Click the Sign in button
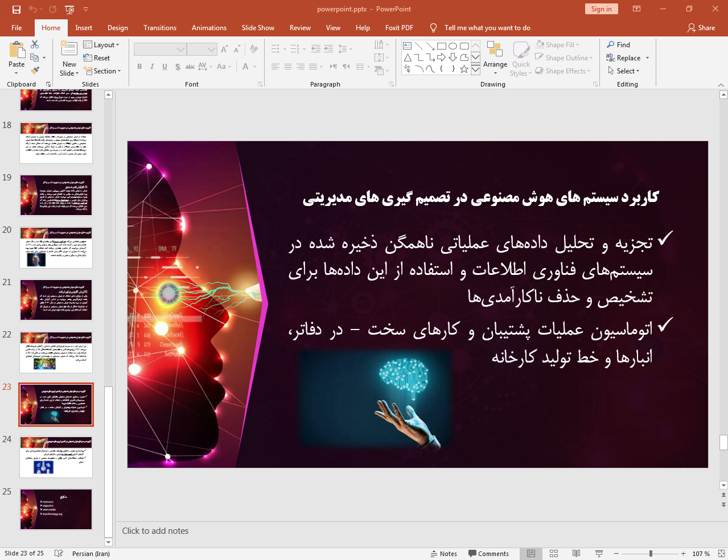 601,9
